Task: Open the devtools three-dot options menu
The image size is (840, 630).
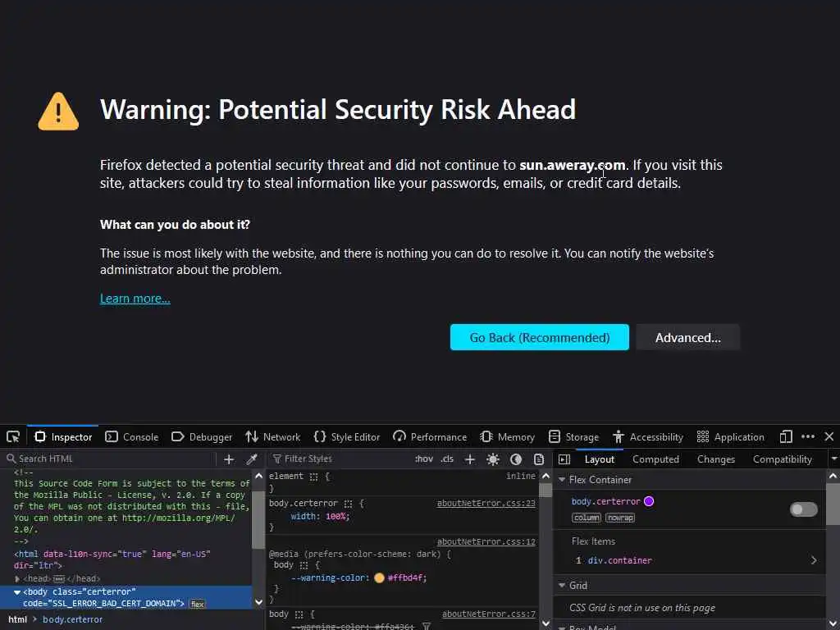Action: [x=808, y=436]
